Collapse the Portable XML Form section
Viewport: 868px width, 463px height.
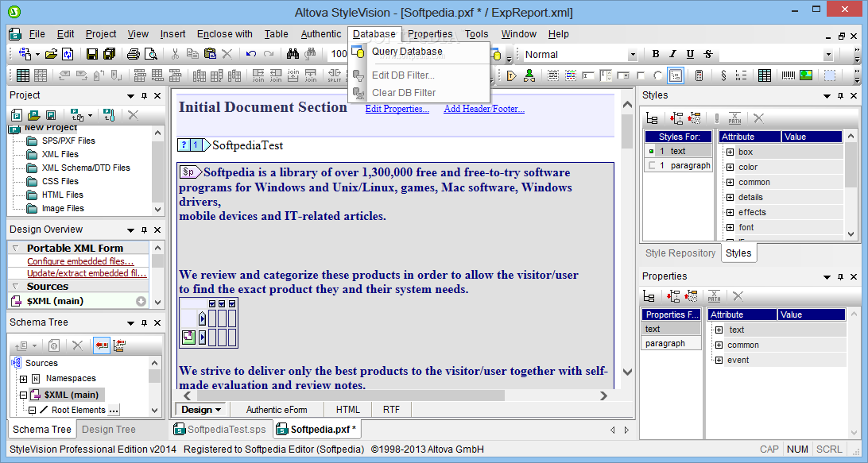[x=16, y=249]
